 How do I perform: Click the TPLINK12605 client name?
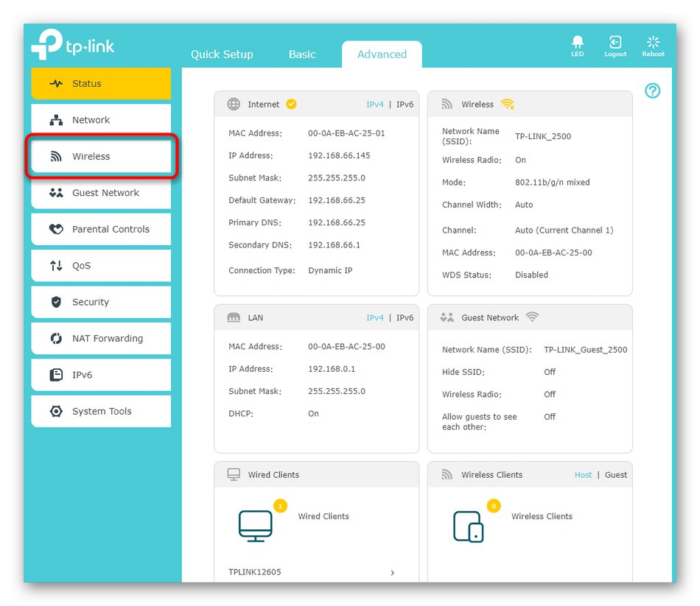click(254, 572)
